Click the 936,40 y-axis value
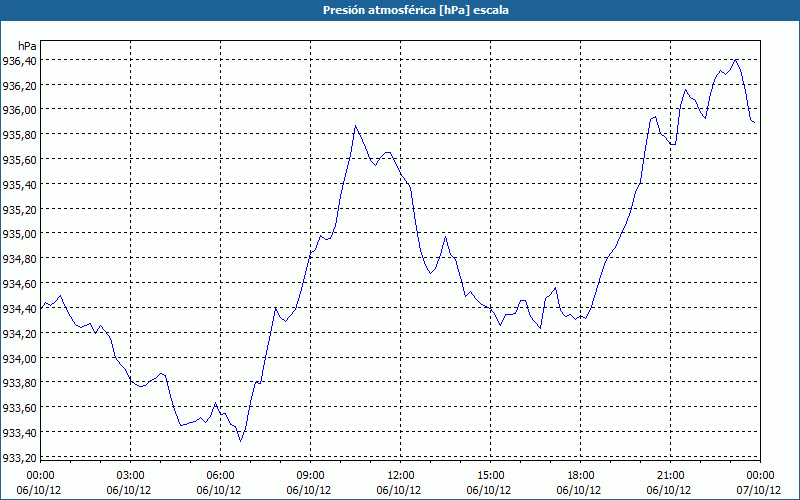 (x=19, y=61)
